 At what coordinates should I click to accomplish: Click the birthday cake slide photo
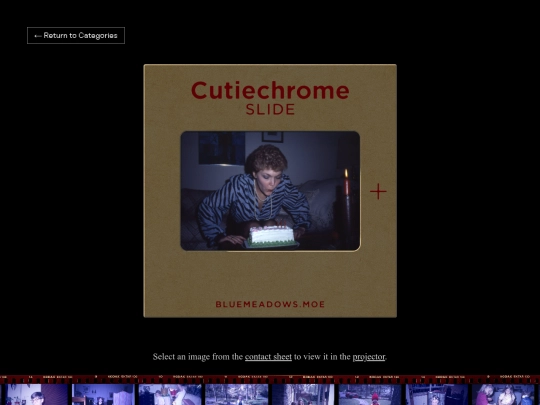coord(270,190)
